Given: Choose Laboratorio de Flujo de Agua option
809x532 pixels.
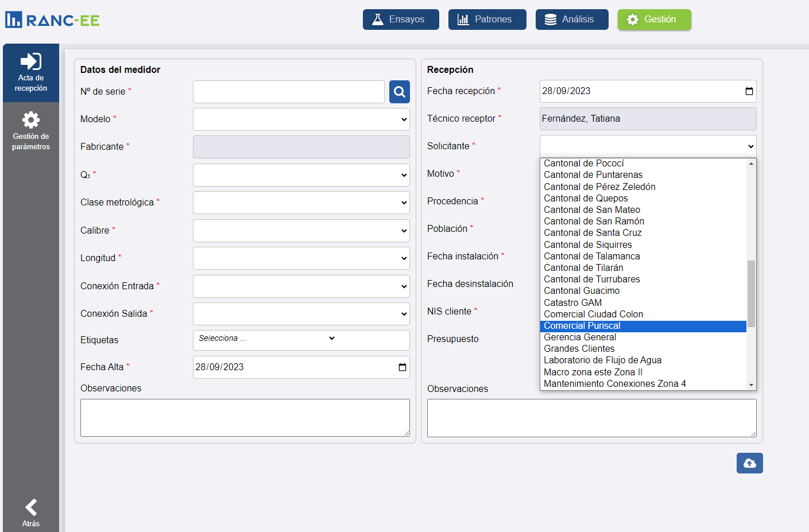Looking at the screenshot, I should pyautogui.click(x=602, y=360).
